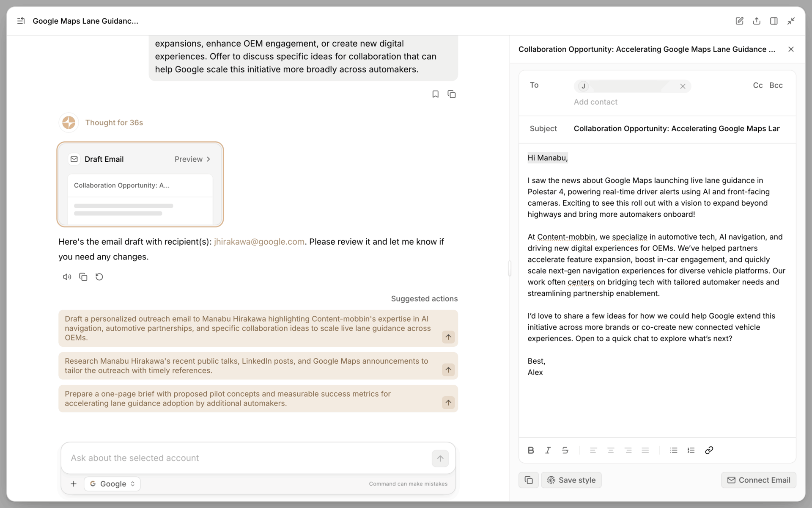Click the 'Hi Manabu,' greeting line
The image size is (812, 508).
pyautogui.click(x=548, y=158)
